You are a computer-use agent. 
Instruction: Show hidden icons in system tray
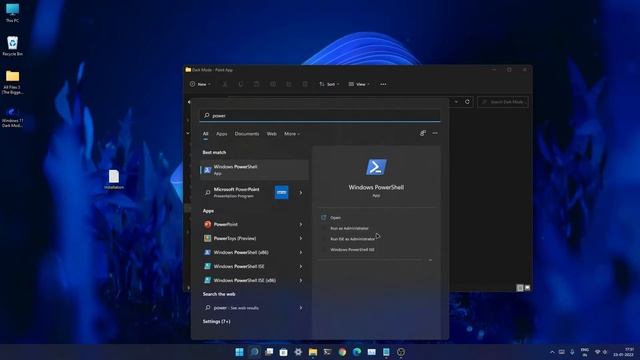[x=552, y=352]
